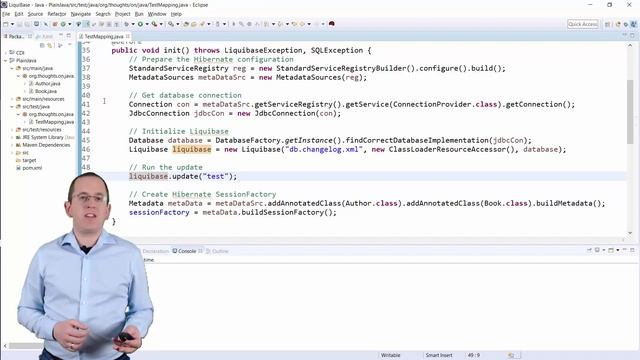Select the target folder
Image resolution: width=640 pixels, height=360 pixels.
pos(26,160)
